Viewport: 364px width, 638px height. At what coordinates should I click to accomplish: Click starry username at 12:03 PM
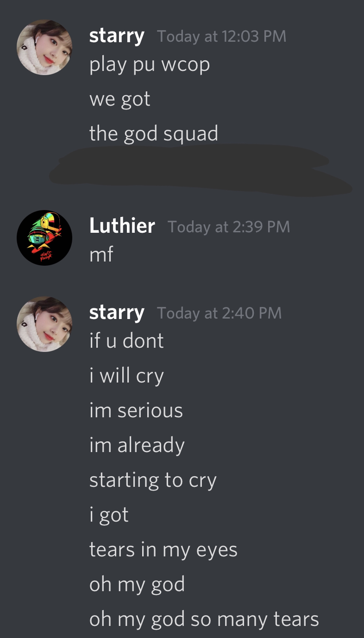click(117, 36)
